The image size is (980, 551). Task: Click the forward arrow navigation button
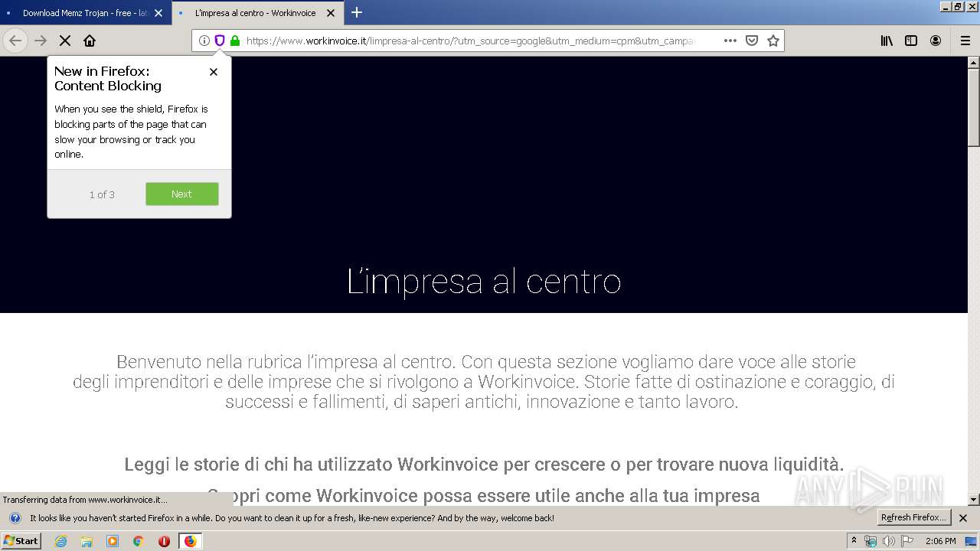41,41
